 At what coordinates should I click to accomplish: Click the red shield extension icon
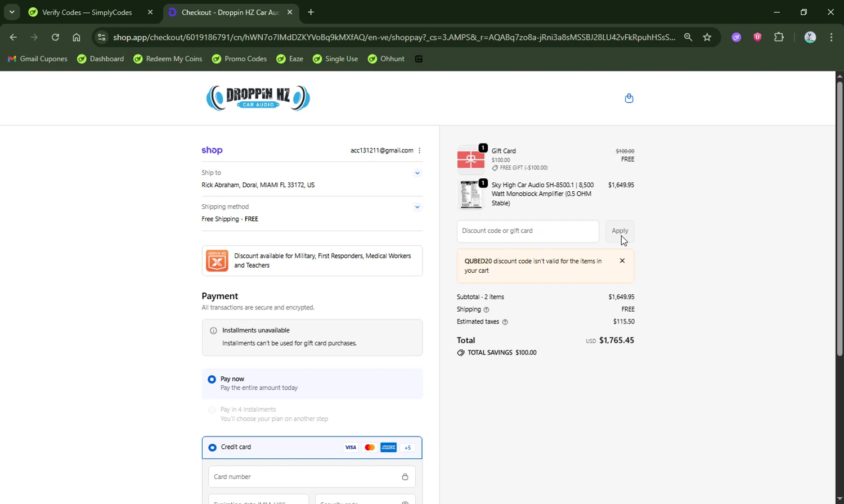click(758, 38)
